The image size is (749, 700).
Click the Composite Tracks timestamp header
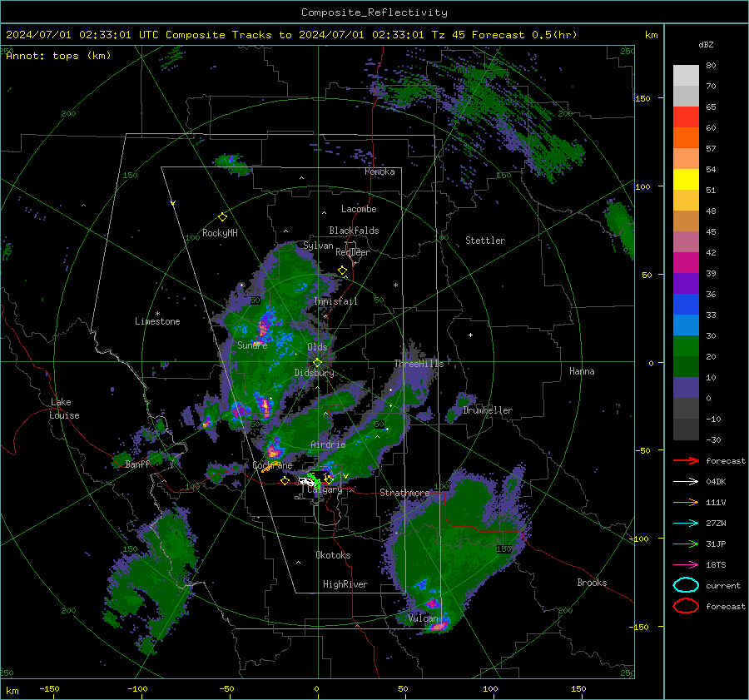[x=291, y=35]
